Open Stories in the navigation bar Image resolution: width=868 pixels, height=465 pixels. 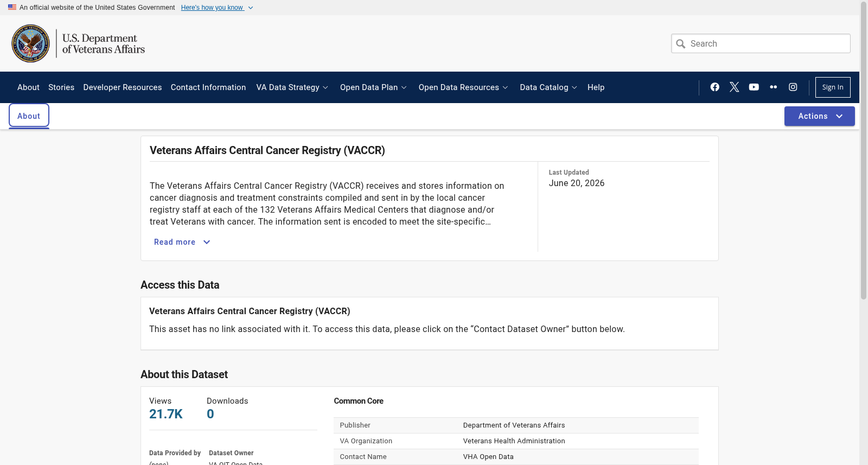[61, 87]
